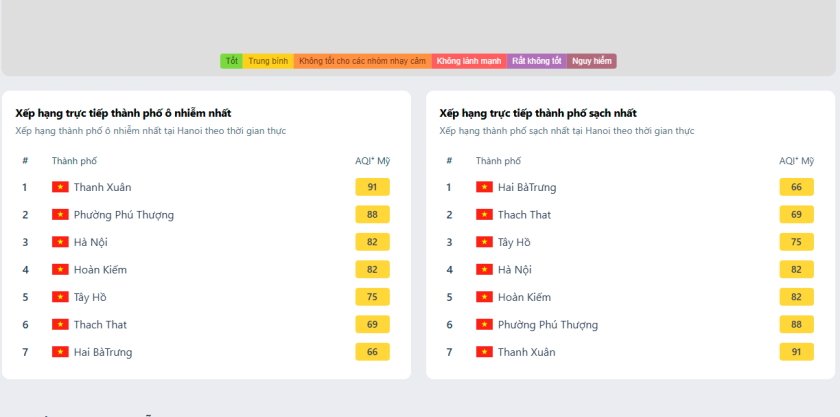This screenshot has height=417, width=840.
Task: Open Hai BàTrưng in cleanest cities ranking
Action: [x=527, y=187]
